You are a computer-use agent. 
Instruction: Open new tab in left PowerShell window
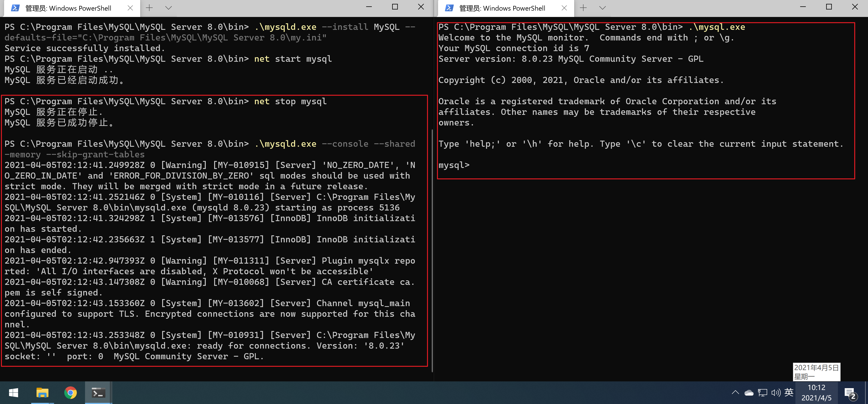pos(149,8)
